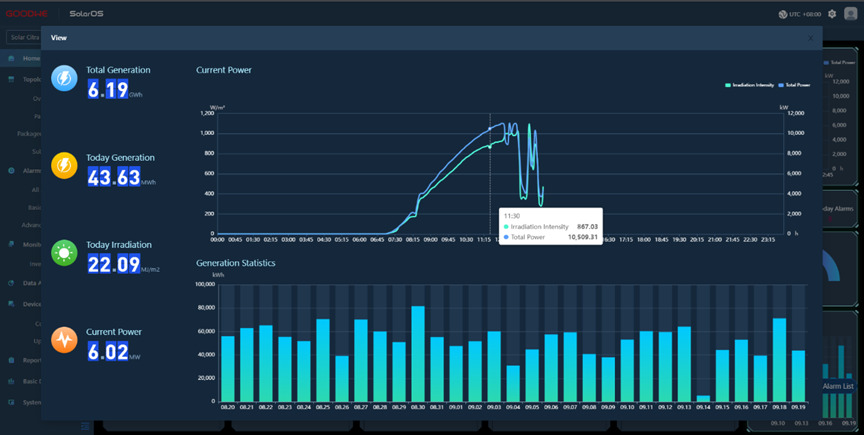Image resolution: width=864 pixels, height=435 pixels.
Task: Click the green Today Irradiation sun icon
Action: tap(64, 253)
